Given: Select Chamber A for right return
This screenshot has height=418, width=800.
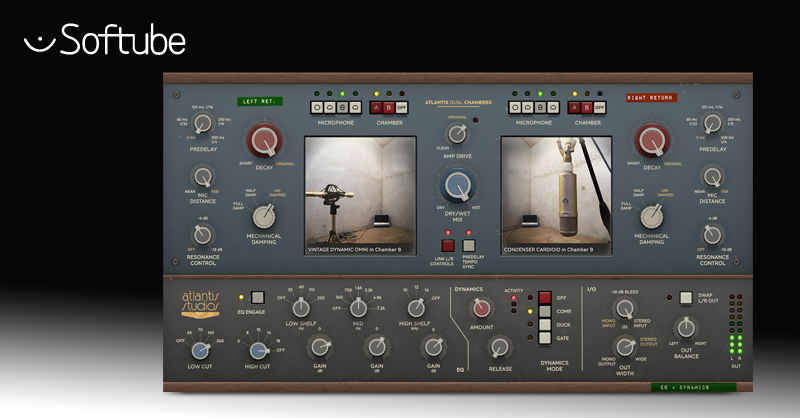Looking at the screenshot, I should tap(574, 108).
